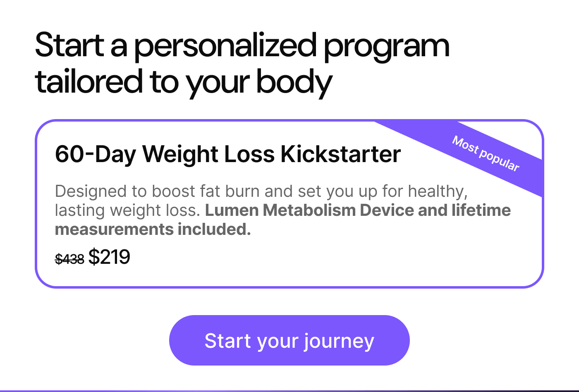
Task: Click the word "Kickstarter" in the plan title
Action: [x=340, y=154]
